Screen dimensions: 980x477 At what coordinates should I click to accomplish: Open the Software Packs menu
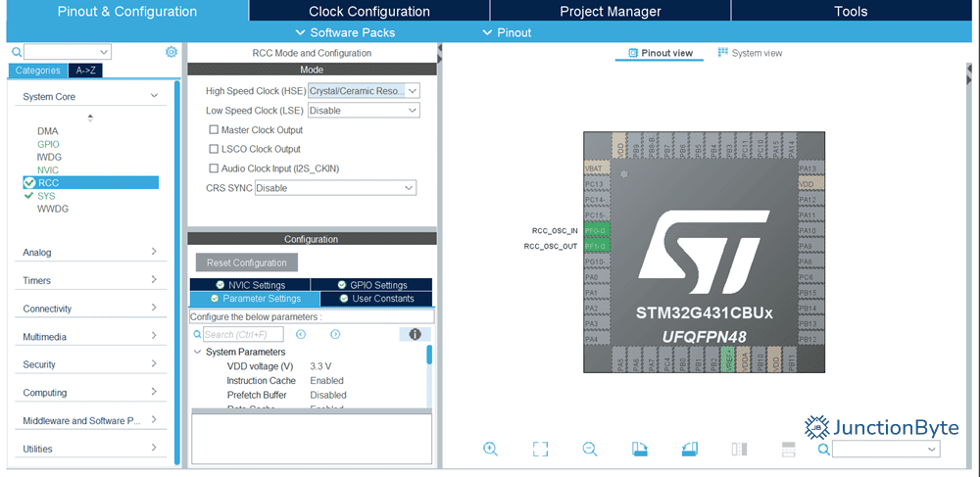(344, 32)
